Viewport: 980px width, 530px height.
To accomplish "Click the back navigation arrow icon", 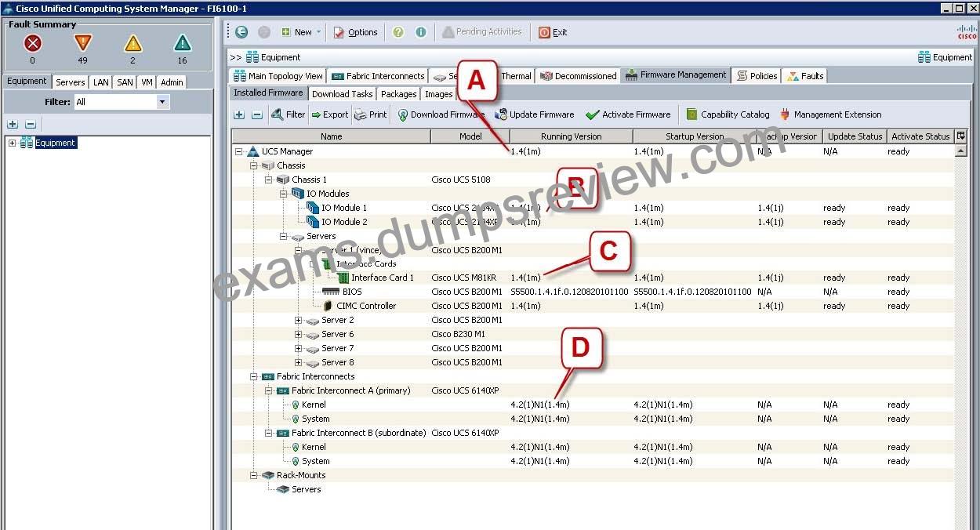I will point(241,32).
